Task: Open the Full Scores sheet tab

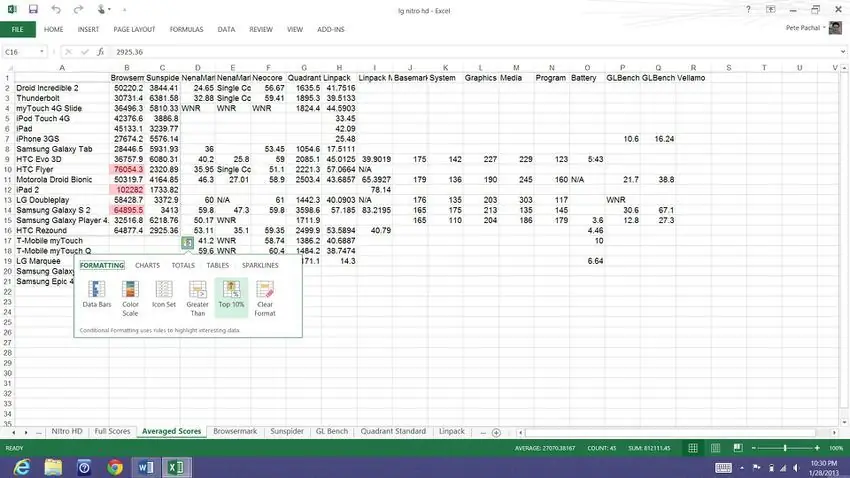Action: pyautogui.click(x=112, y=431)
